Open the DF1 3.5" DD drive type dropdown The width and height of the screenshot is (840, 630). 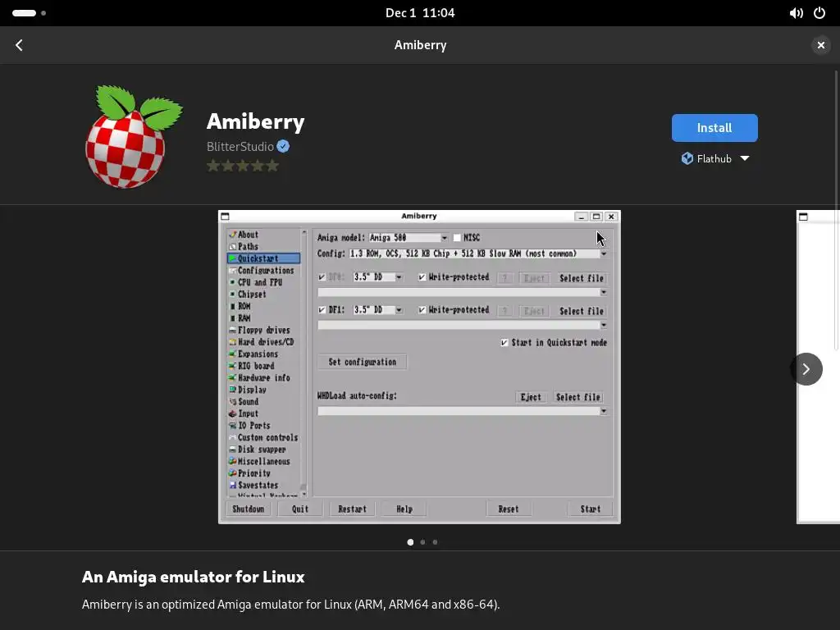[x=377, y=309]
